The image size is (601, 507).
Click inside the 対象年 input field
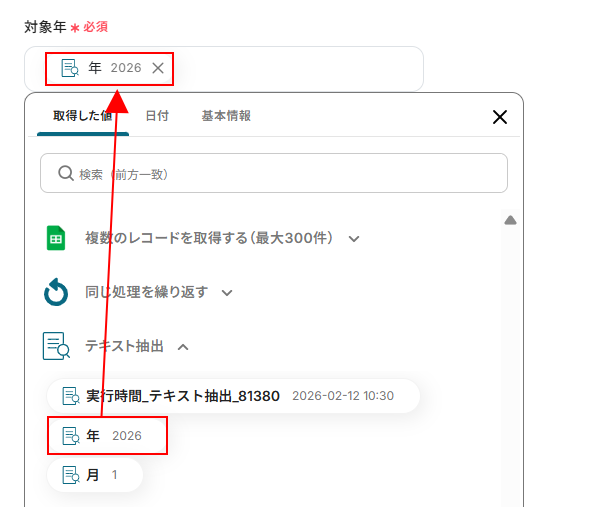pyautogui.click(x=224, y=69)
